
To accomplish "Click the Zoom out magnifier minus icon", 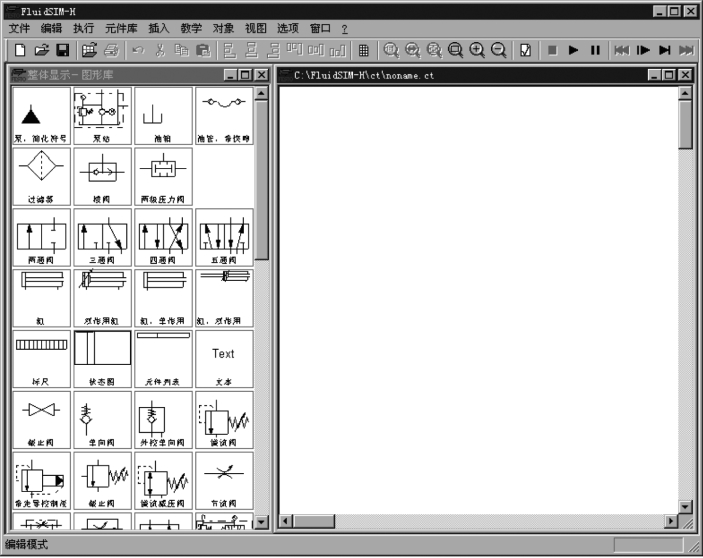I will tap(499, 50).
